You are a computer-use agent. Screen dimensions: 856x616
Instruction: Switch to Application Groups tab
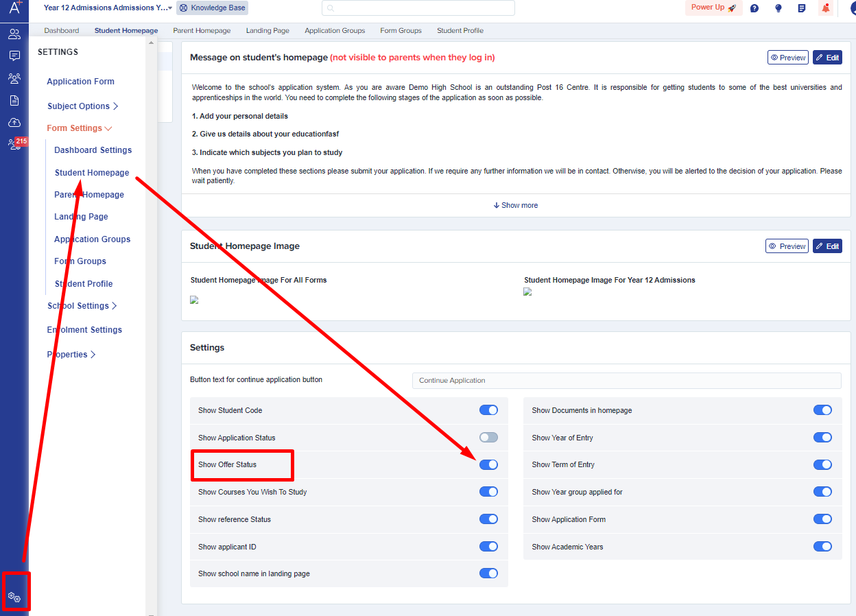(335, 31)
